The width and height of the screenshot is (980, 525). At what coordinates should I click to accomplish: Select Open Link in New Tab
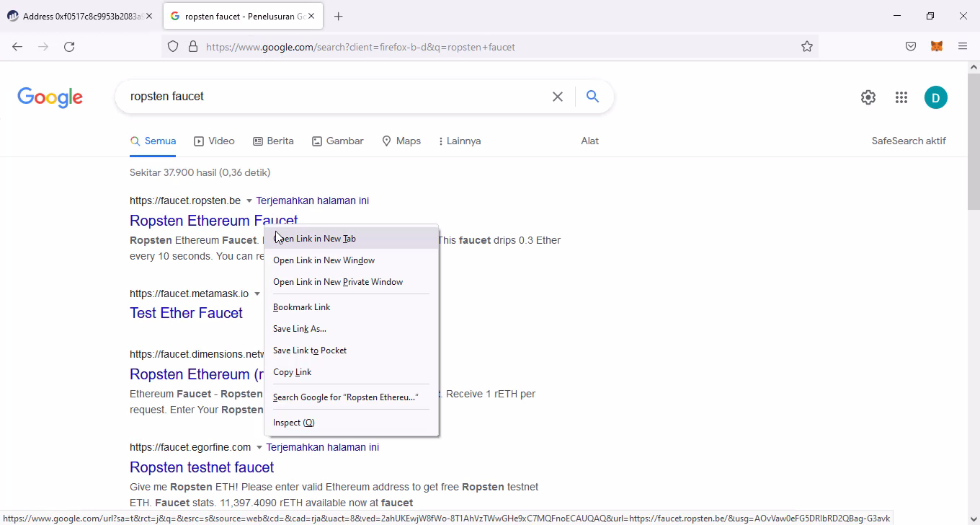click(315, 239)
